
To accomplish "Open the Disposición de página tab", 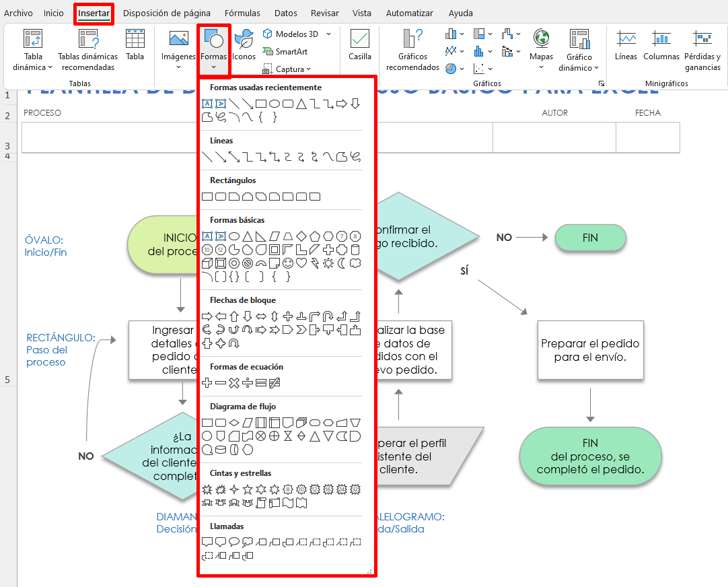I will coord(166,13).
